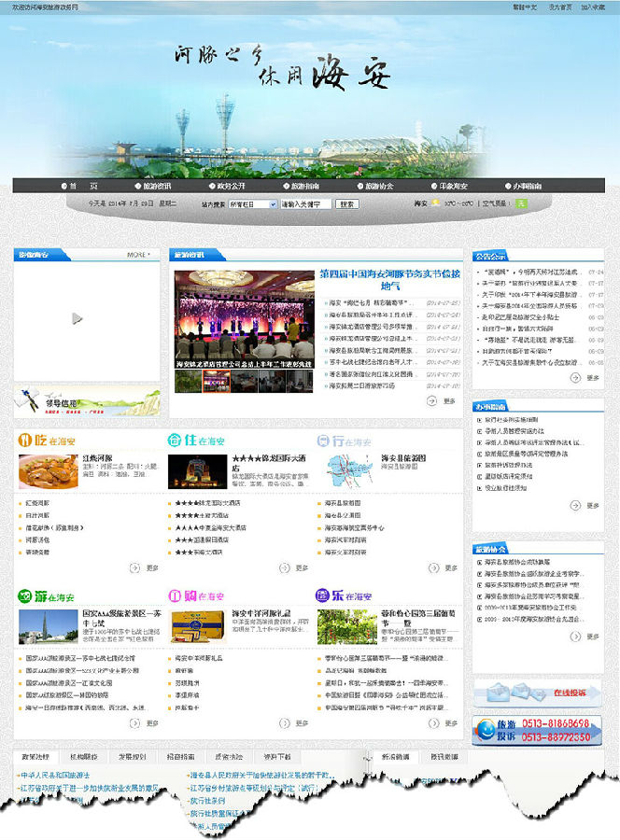Click the 搜索 search button
The image size is (620, 840).
coord(346,204)
